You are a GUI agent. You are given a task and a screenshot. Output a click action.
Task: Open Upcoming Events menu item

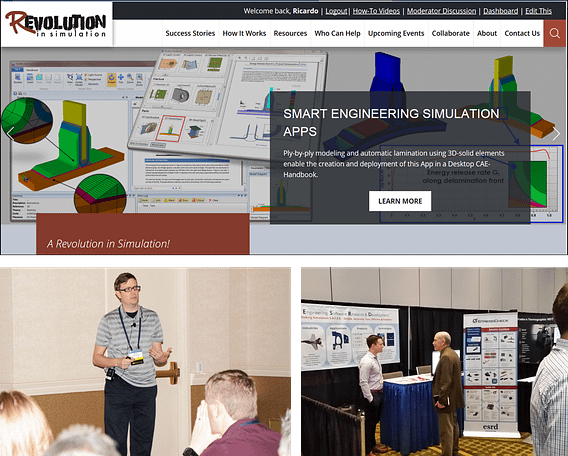396,33
